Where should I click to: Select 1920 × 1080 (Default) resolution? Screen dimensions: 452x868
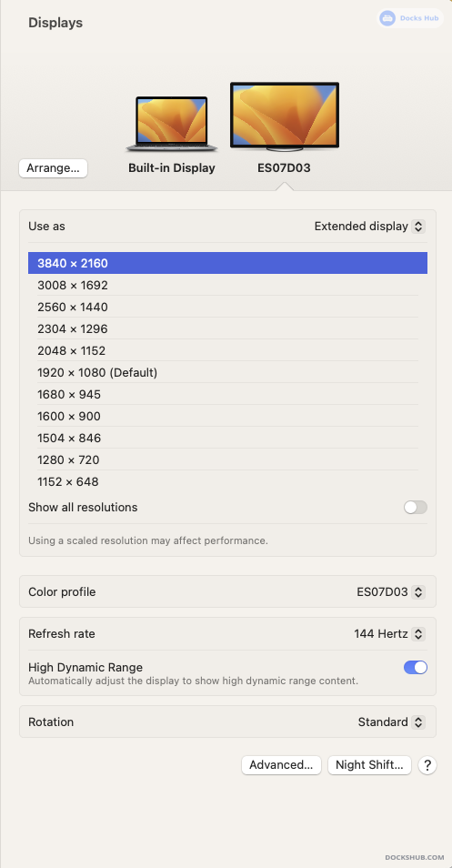228,372
